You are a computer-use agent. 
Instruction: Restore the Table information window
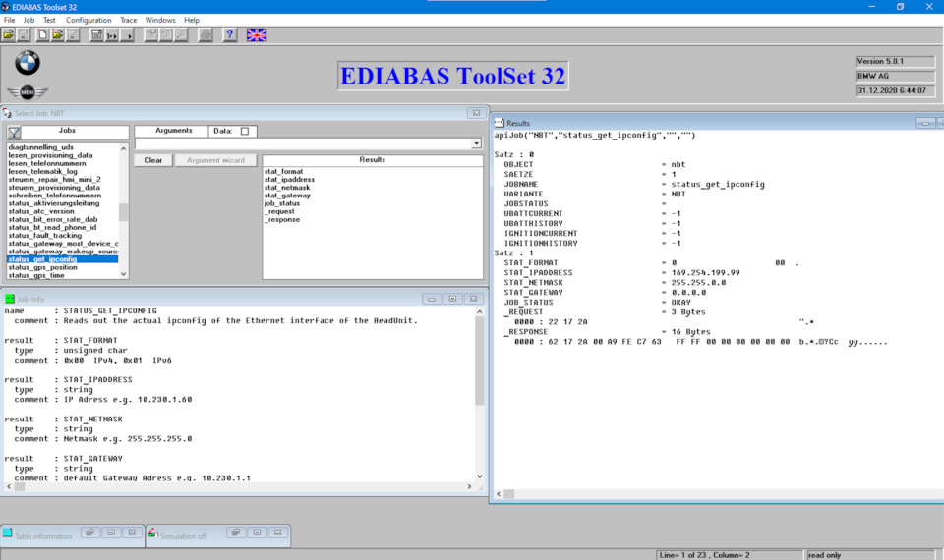(89, 532)
